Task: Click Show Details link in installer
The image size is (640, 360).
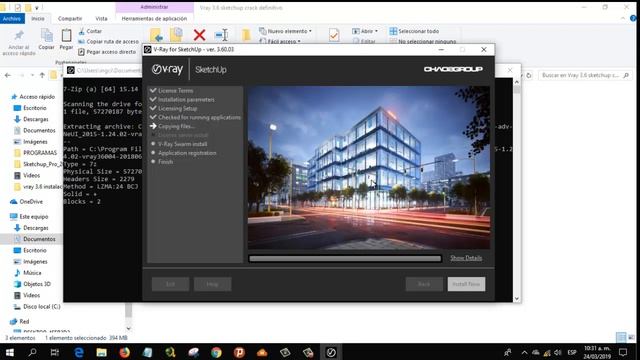Action: 466,258
